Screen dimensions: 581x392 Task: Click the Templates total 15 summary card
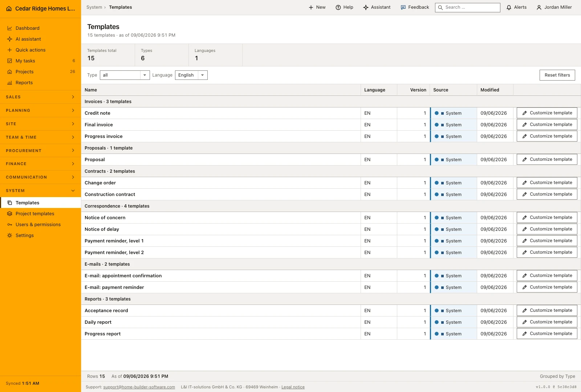coord(108,55)
